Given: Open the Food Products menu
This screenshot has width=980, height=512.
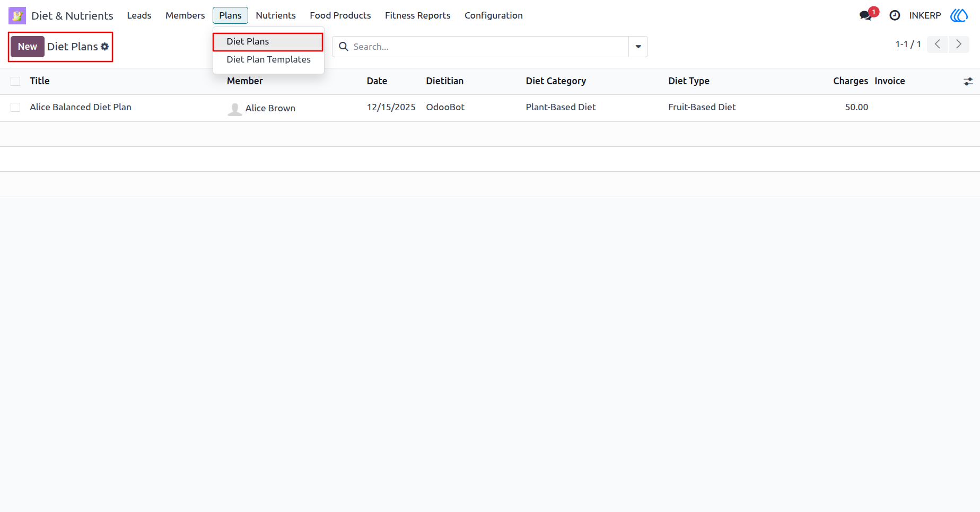Looking at the screenshot, I should tap(340, 15).
